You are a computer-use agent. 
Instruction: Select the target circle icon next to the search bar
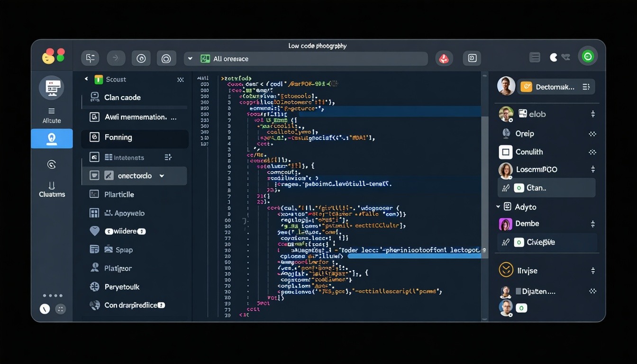166,58
